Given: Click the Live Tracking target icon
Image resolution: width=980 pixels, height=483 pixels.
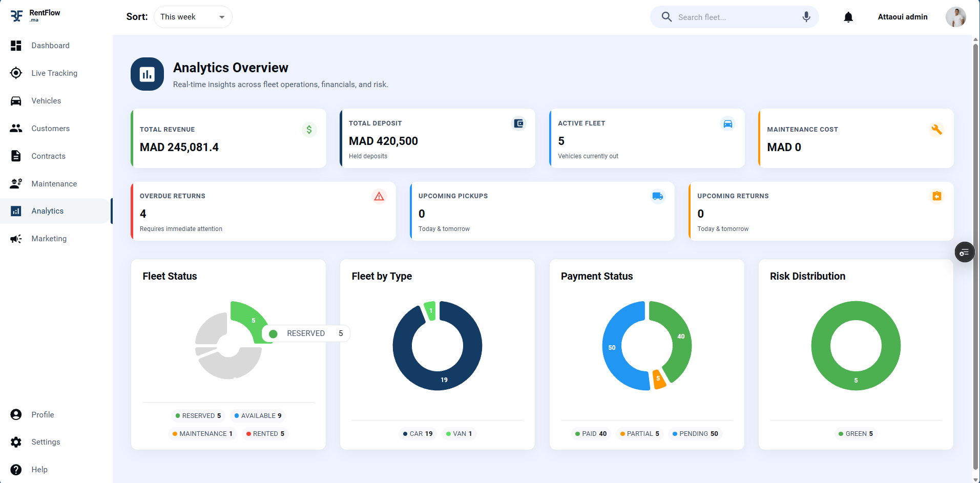Looking at the screenshot, I should click(x=16, y=73).
